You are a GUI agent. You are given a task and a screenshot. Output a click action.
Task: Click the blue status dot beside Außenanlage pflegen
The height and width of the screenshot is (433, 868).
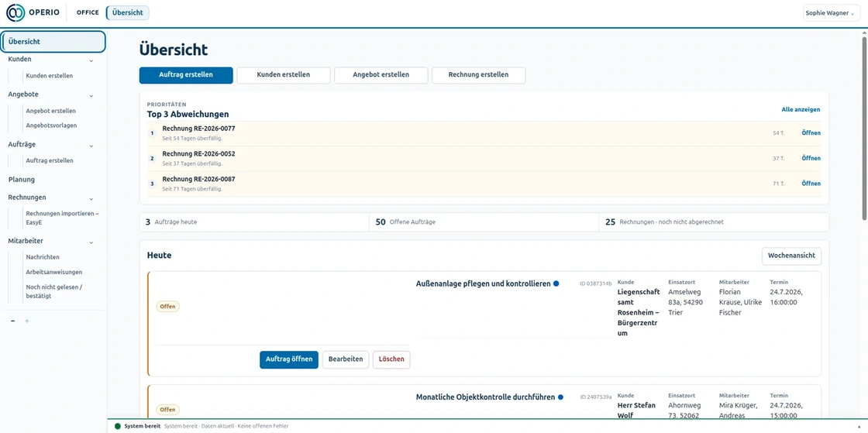tap(556, 284)
